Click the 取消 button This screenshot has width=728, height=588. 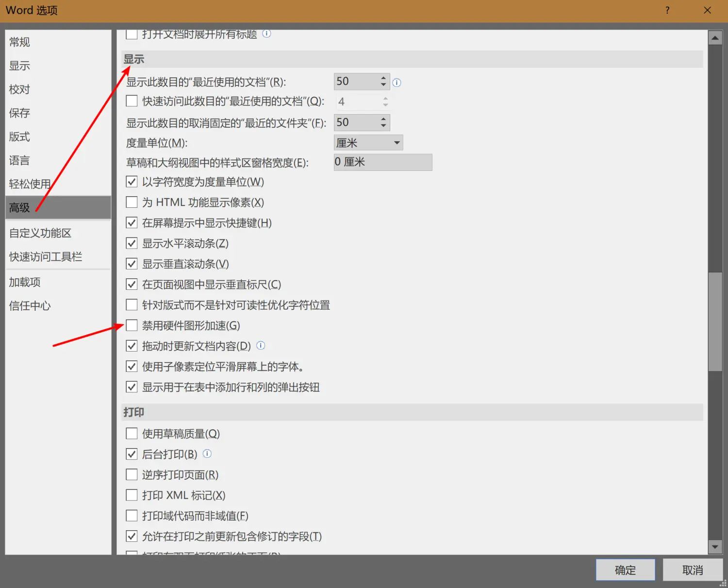coord(693,570)
